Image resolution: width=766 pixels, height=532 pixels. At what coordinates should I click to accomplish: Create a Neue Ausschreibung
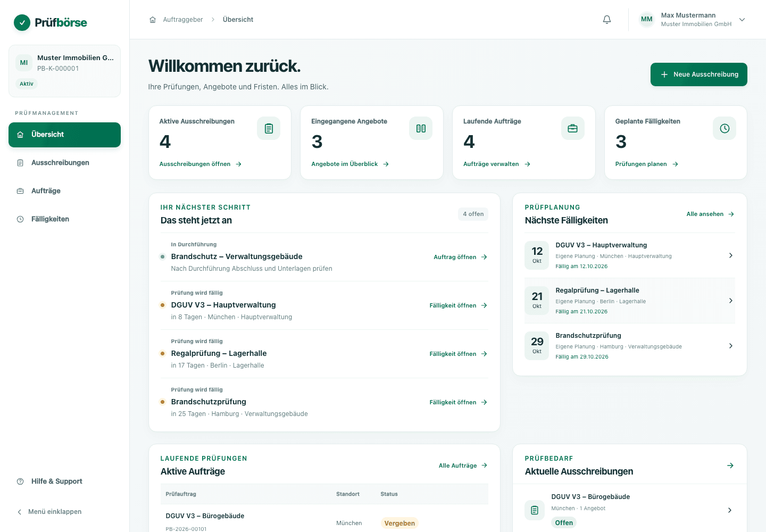click(699, 74)
